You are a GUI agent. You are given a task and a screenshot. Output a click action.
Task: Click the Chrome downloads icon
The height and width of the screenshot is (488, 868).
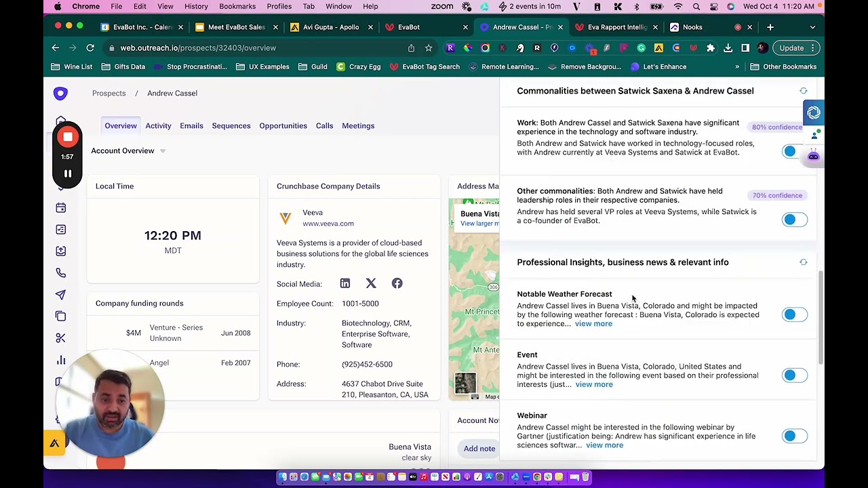(728, 48)
